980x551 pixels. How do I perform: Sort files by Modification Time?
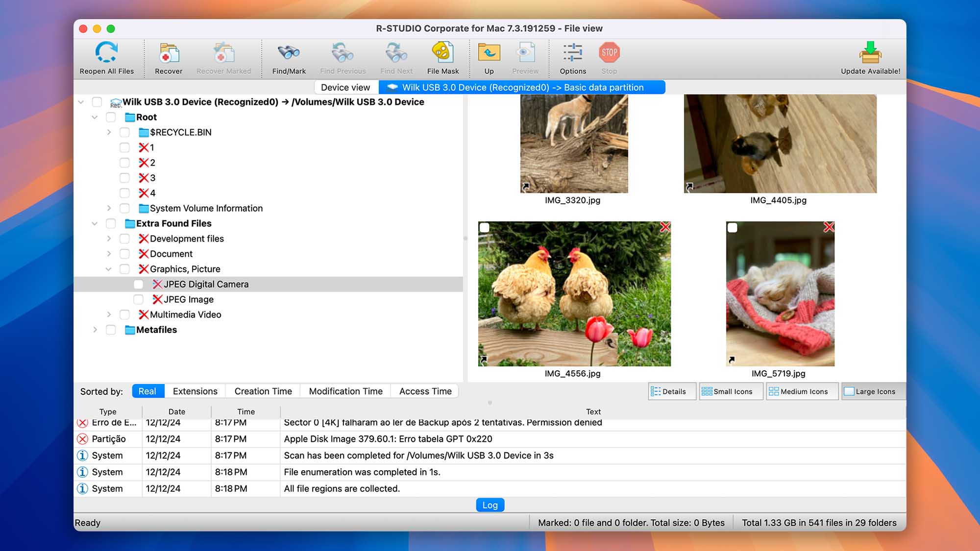(x=345, y=391)
